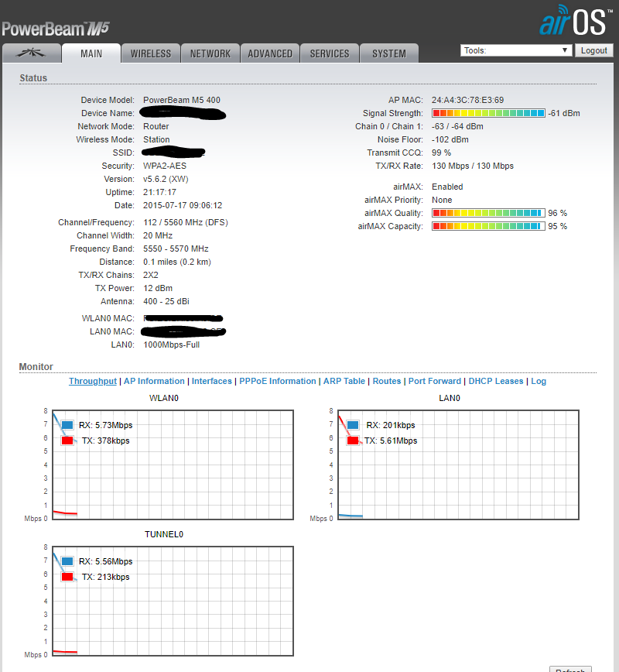Click the airOS logo
The height and width of the screenshot is (672, 619).
(x=573, y=22)
